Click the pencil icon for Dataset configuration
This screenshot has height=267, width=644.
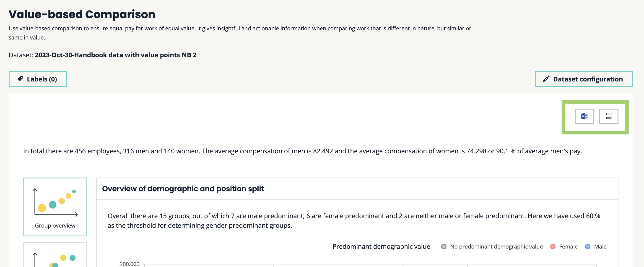click(x=546, y=79)
